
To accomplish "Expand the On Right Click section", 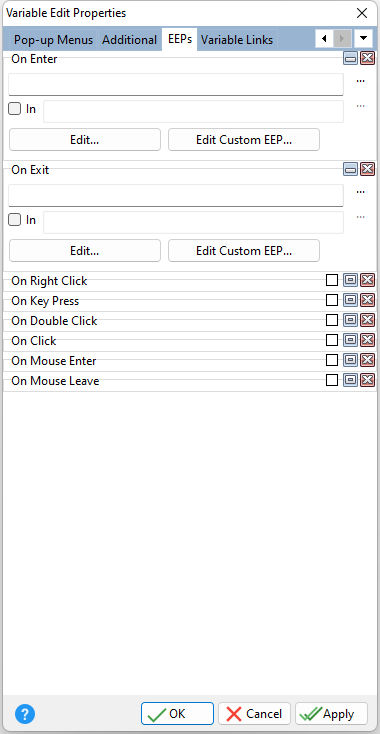I will pos(350,280).
